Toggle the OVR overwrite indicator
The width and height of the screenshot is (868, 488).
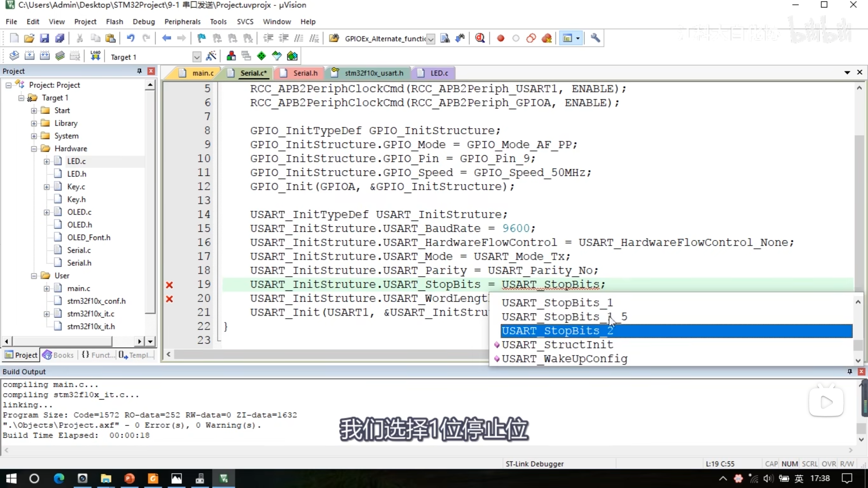tap(828, 464)
